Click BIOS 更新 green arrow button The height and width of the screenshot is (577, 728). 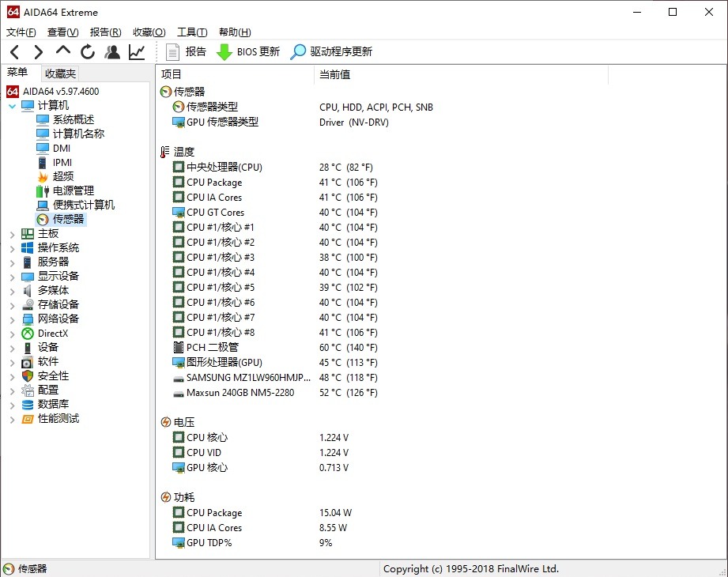[248, 52]
